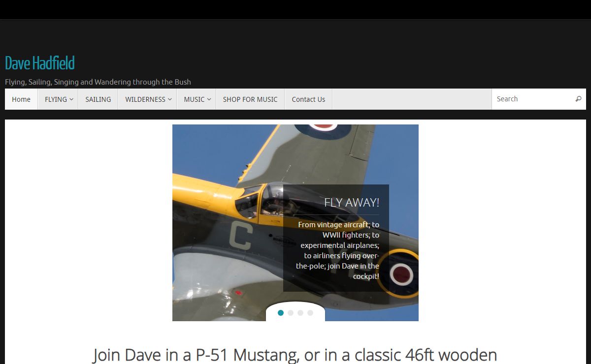Click the site tagline about Flying, Sailing
Screen dimensions: 591x364
98,82
